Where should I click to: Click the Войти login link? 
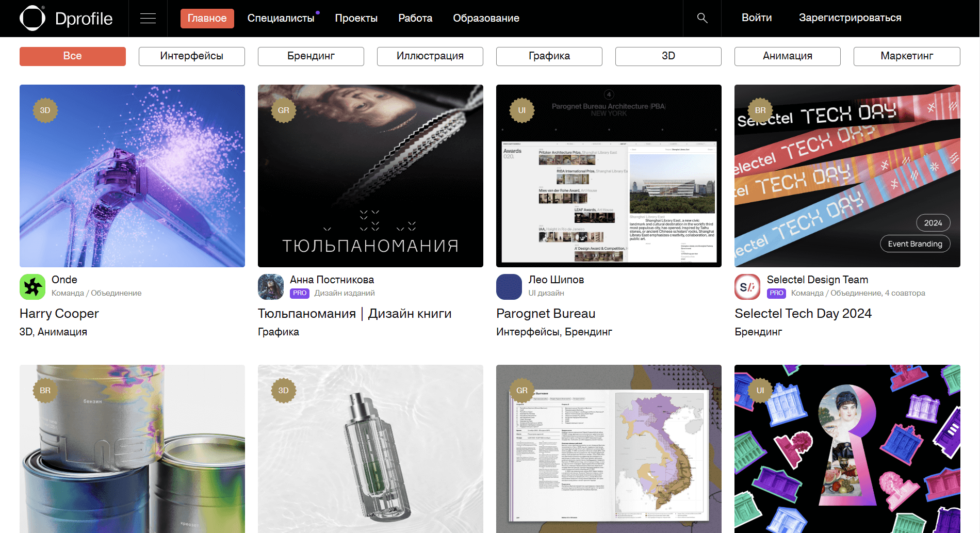coord(757,18)
